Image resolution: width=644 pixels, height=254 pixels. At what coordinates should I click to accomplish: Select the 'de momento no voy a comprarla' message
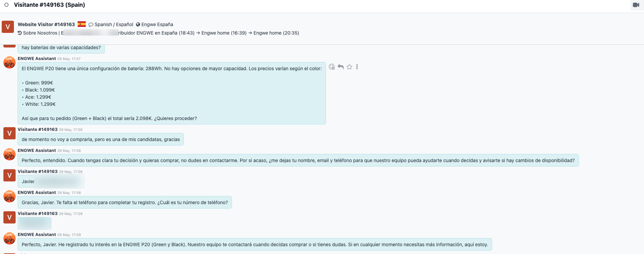(101, 139)
